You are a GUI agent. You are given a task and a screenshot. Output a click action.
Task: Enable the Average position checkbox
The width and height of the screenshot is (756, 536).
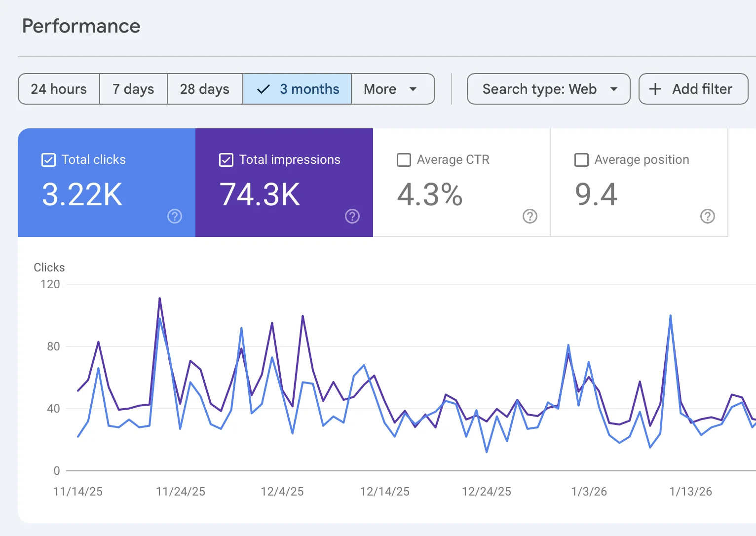tap(581, 159)
